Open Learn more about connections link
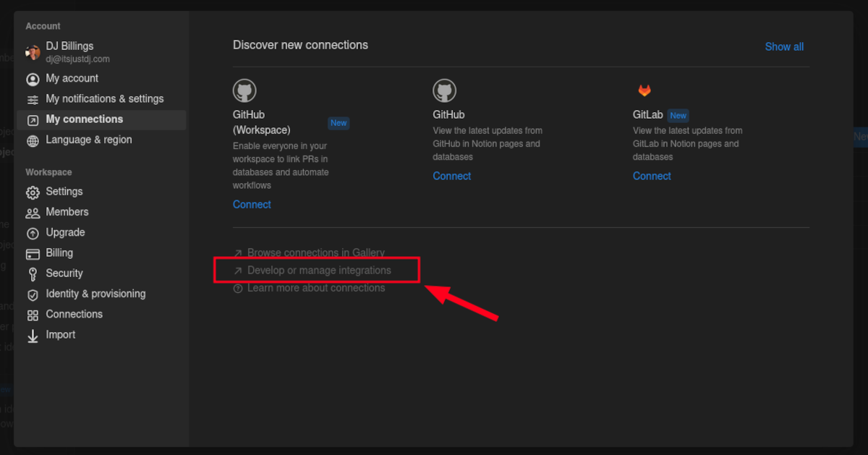Viewport: 868px width, 455px height. pos(316,288)
